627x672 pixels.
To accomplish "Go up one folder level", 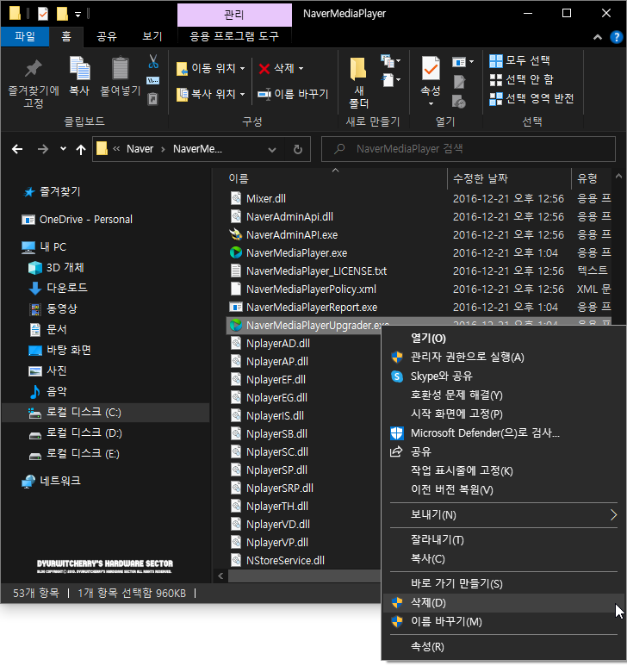I will 81,149.
